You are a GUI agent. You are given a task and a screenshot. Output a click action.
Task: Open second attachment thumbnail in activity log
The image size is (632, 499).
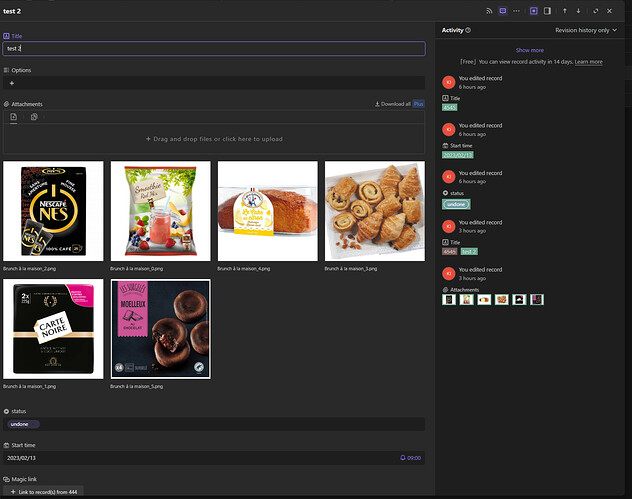pyautogui.click(x=467, y=299)
